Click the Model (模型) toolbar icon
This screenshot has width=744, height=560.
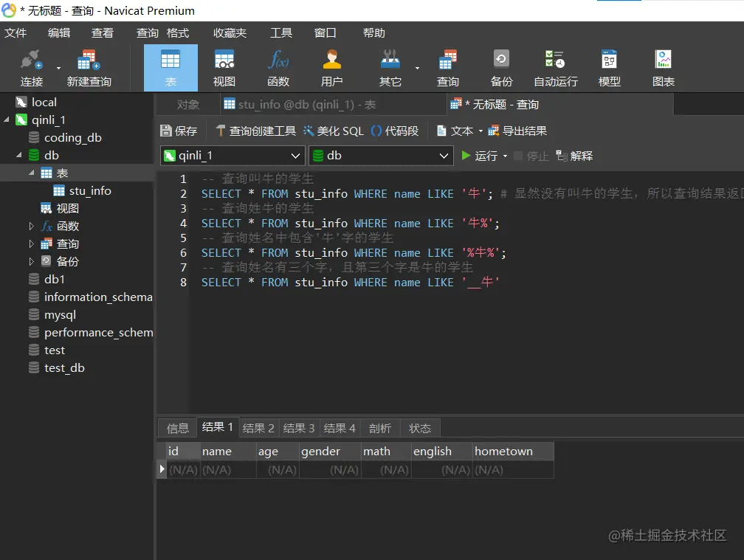tap(609, 69)
